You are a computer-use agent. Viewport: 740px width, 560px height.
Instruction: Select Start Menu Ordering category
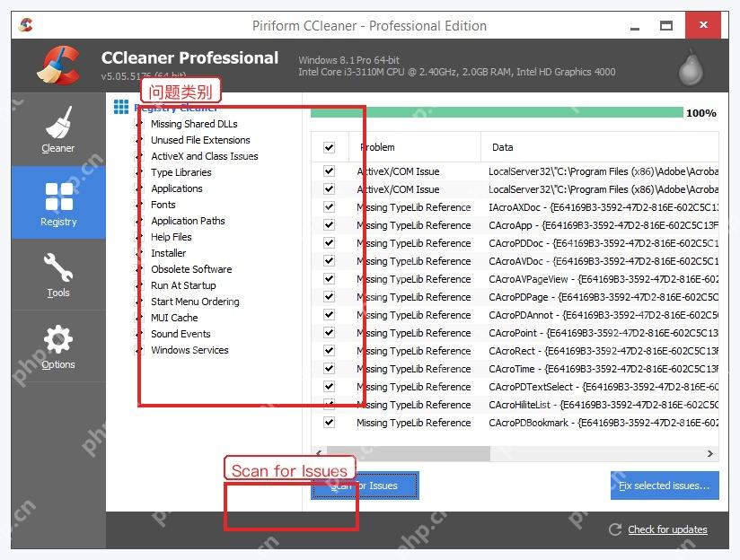(x=195, y=302)
